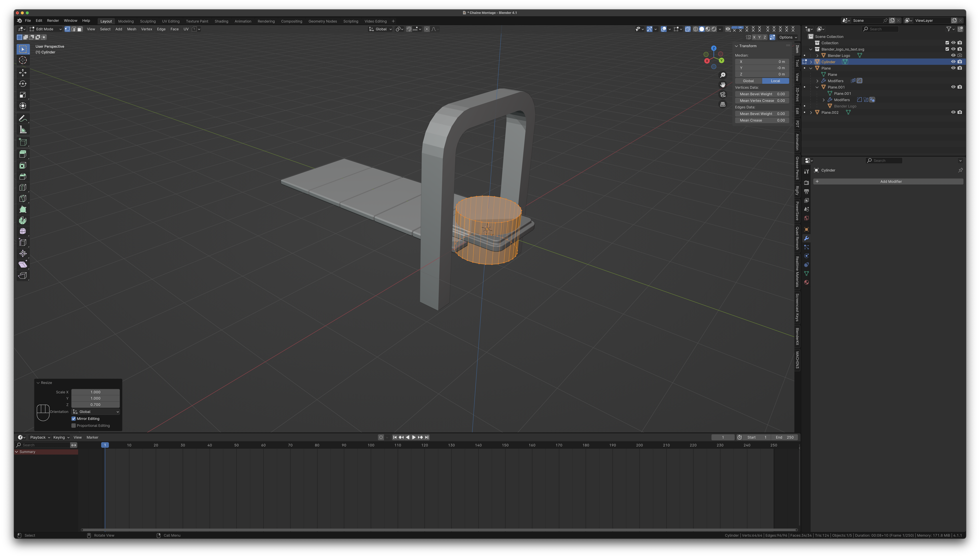Open the World properties tab icon
This screenshot has width=980, height=557.
[x=806, y=218]
